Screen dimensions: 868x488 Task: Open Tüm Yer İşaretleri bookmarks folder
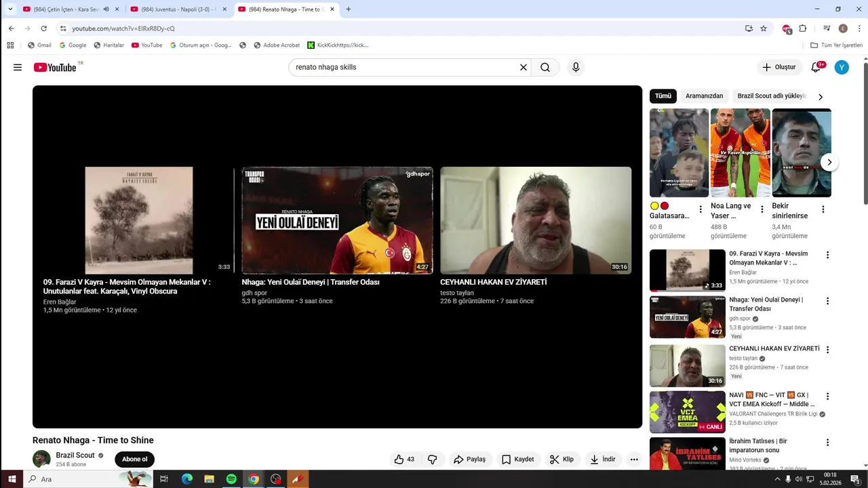click(836, 45)
